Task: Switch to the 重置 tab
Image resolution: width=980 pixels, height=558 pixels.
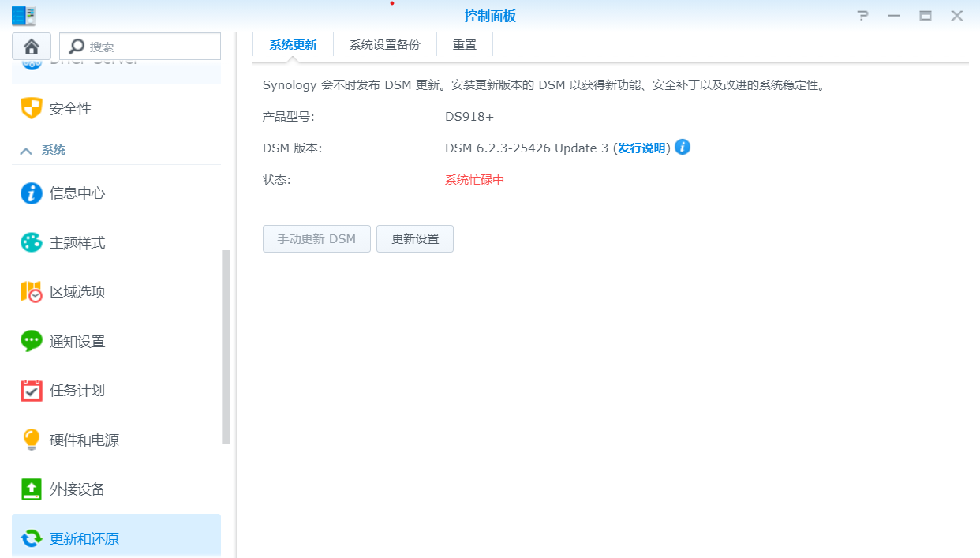Action: tap(465, 44)
